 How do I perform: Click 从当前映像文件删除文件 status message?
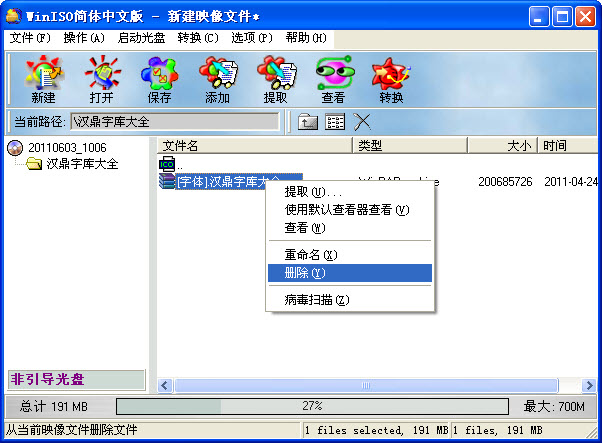[72, 430]
